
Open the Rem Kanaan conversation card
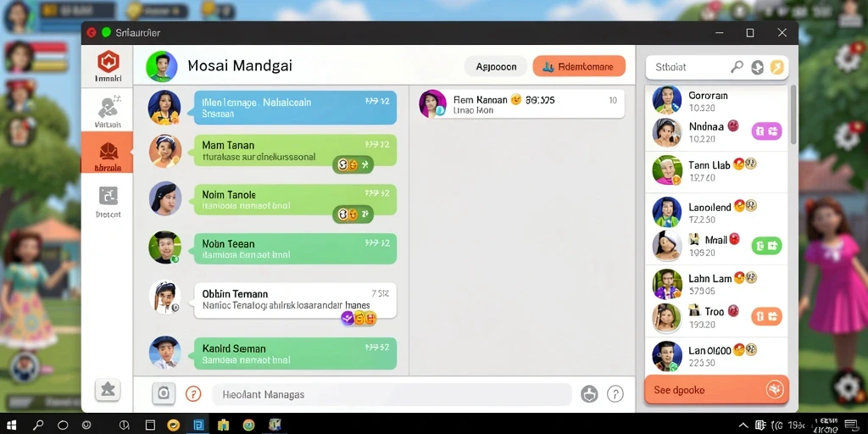pos(520,104)
